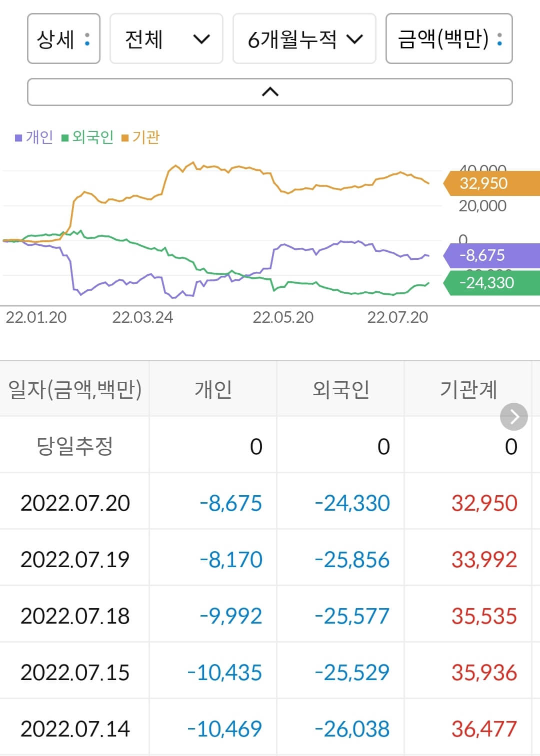Image resolution: width=540 pixels, height=756 pixels.
Task: Click the right arrow to see more table columns
Action: [513, 416]
